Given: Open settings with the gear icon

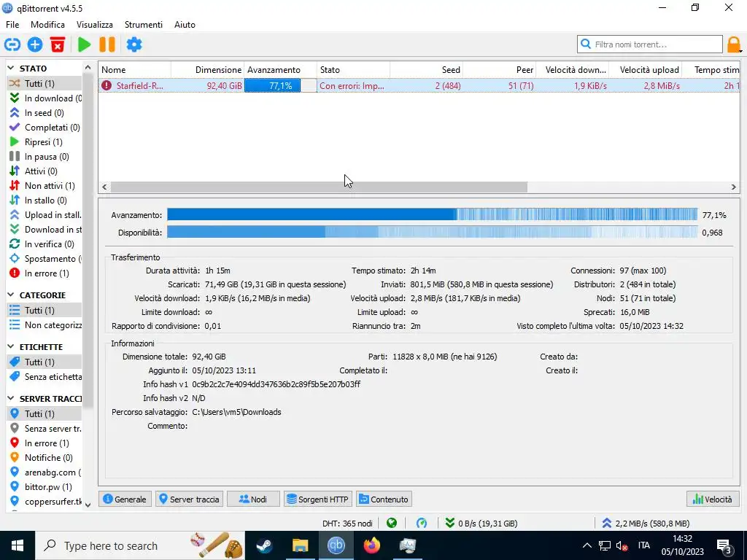Looking at the screenshot, I should (134, 44).
